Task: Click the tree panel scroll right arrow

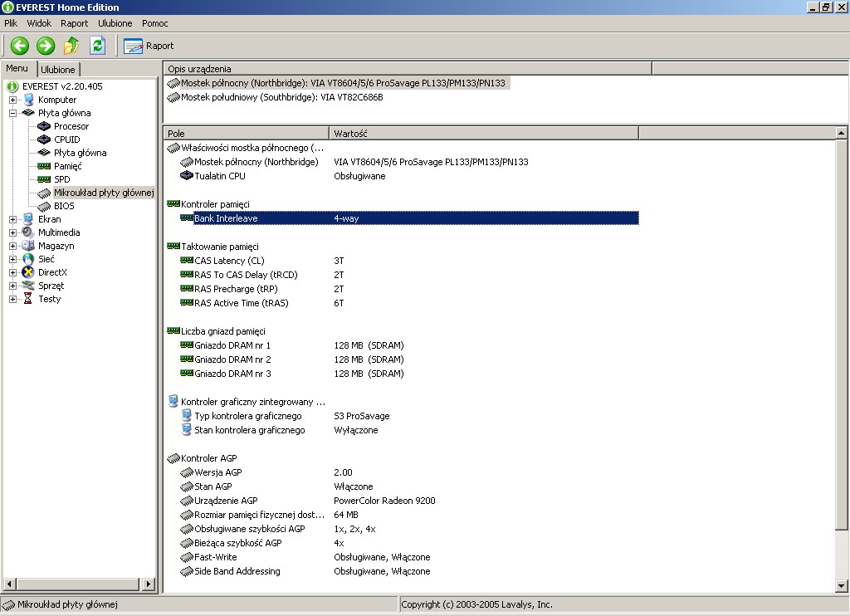Action: click(x=148, y=584)
